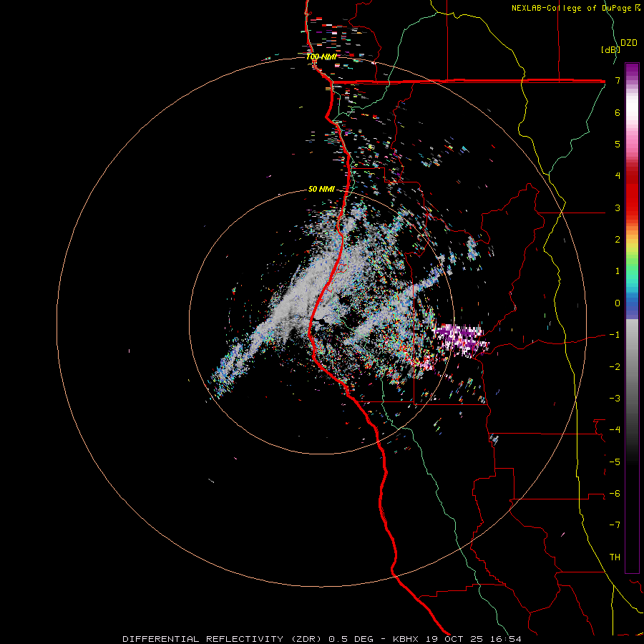The image size is (644, 644).
Task: Click the purple-white high ZDR echo cluster
Action: tap(460, 340)
